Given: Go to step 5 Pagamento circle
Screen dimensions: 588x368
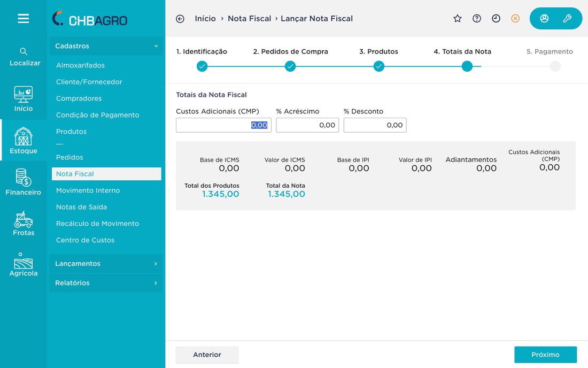Looking at the screenshot, I should [555, 66].
